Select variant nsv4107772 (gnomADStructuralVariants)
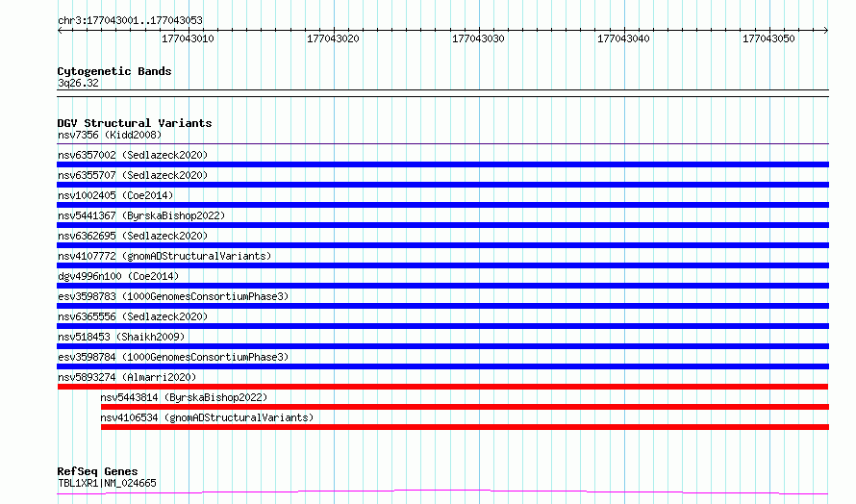This screenshot has height=504, width=856. 164,256
